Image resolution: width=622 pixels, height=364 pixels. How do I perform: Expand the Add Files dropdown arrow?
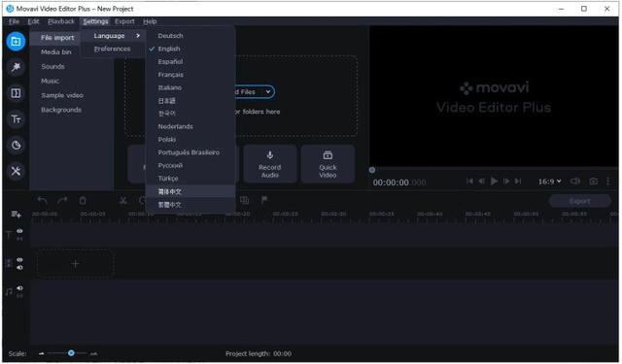point(268,92)
